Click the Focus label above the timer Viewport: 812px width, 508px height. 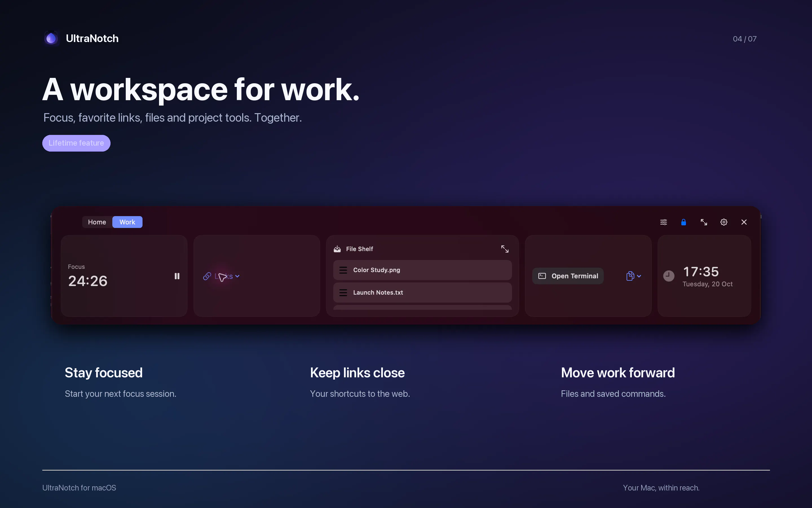tap(76, 267)
